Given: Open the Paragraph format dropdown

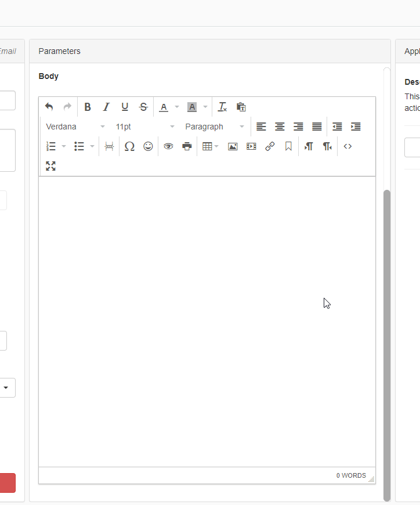Looking at the screenshot, I should 215,127.
